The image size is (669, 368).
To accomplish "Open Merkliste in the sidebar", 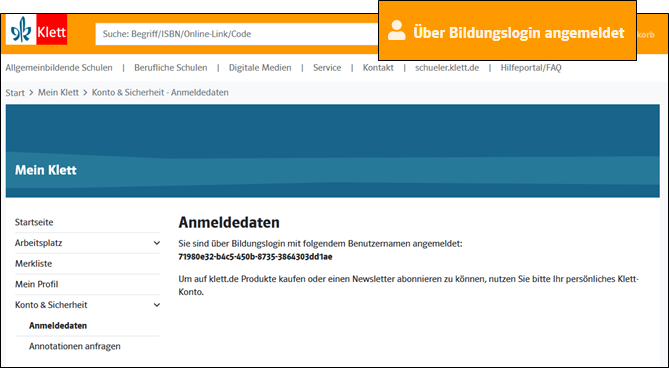I will [33, 264].
